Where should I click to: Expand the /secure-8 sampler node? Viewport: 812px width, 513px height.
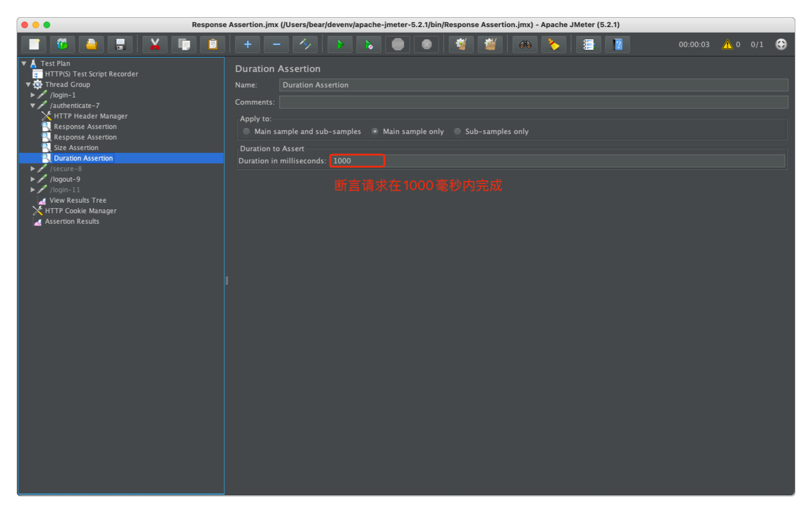coord(33,168)
